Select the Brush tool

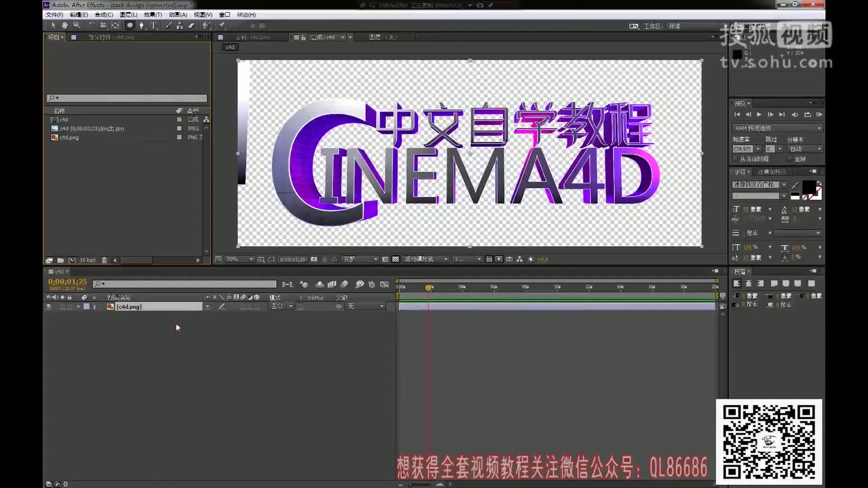(168, 26)
